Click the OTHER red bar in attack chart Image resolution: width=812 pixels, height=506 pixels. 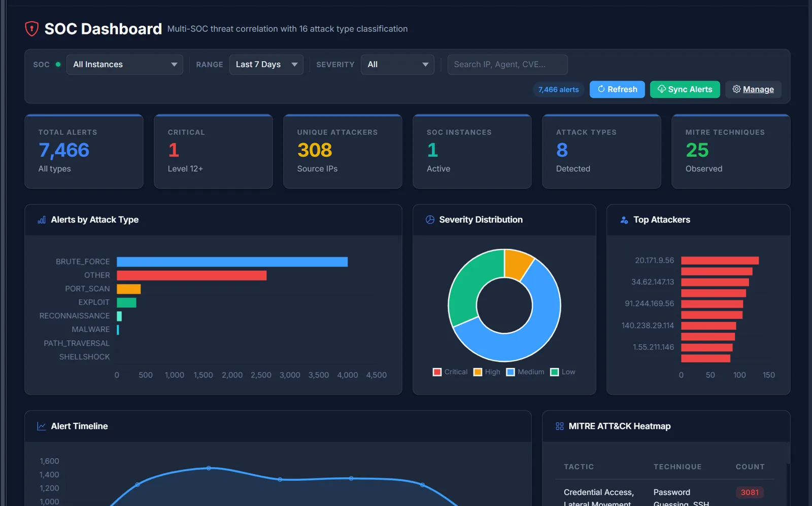pos(191,275)
